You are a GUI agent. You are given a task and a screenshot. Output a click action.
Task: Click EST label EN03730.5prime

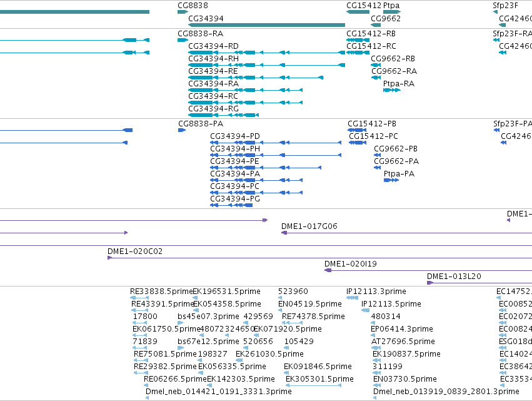pyautogui.click(x=404, y=380)
